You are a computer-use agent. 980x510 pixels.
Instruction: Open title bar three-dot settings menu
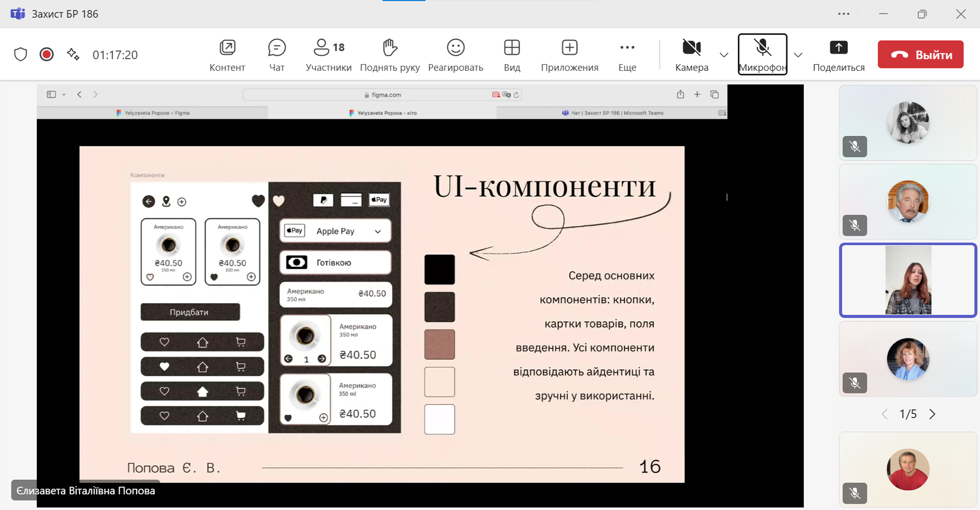[x=844, y=14]
